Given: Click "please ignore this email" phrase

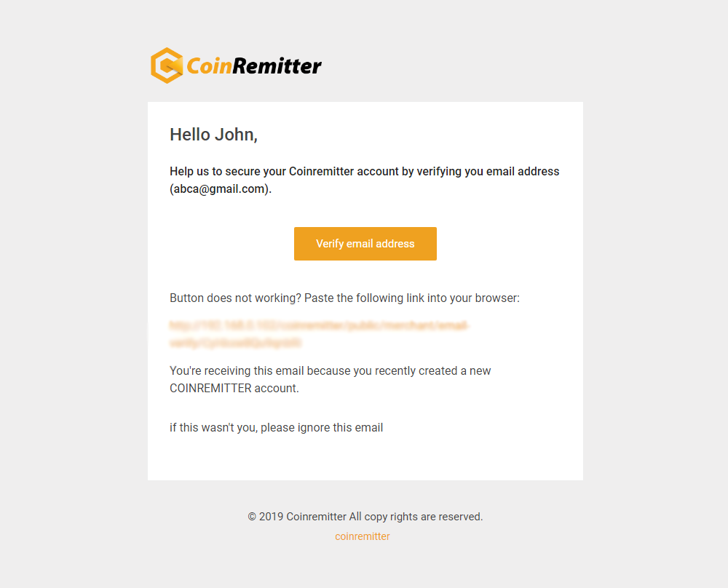Looking at the screenshot, I should click(x=322, y=427).
